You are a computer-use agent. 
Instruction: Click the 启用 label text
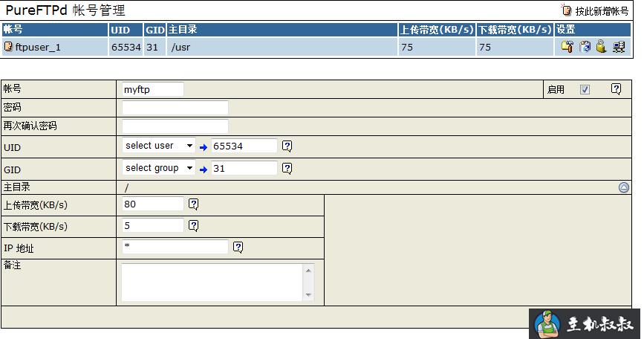(x=556, y=89)
